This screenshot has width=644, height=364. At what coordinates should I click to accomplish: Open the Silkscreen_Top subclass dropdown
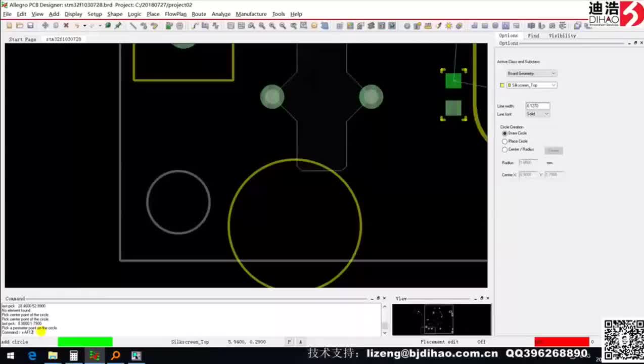[x=531, y=85]
